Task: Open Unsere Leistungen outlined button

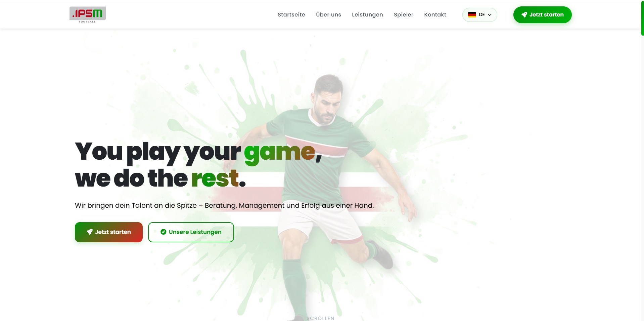Action: pos(191,232)
